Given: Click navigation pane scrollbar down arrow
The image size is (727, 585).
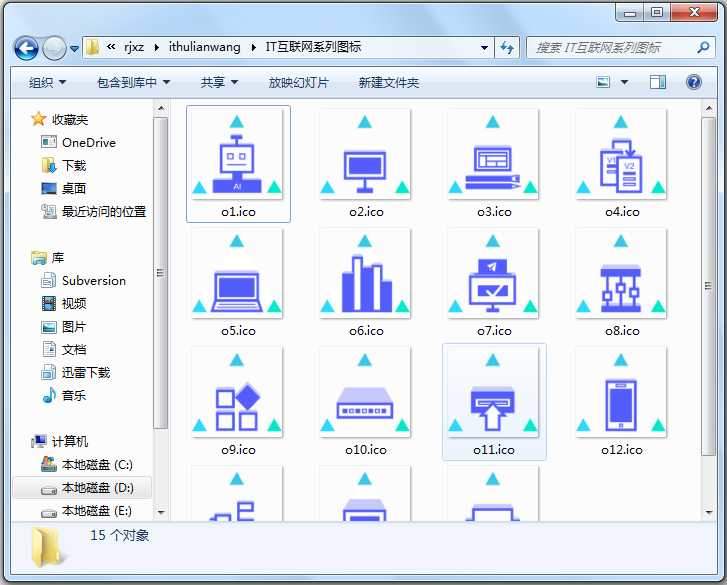Looking at the screenshot, I should [x=160, y=512].
